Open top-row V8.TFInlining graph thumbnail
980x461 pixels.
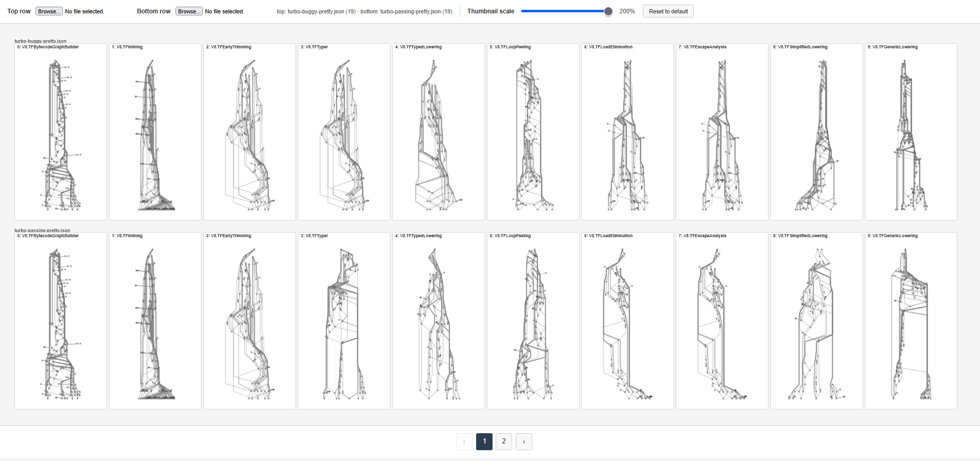[155, 132]
